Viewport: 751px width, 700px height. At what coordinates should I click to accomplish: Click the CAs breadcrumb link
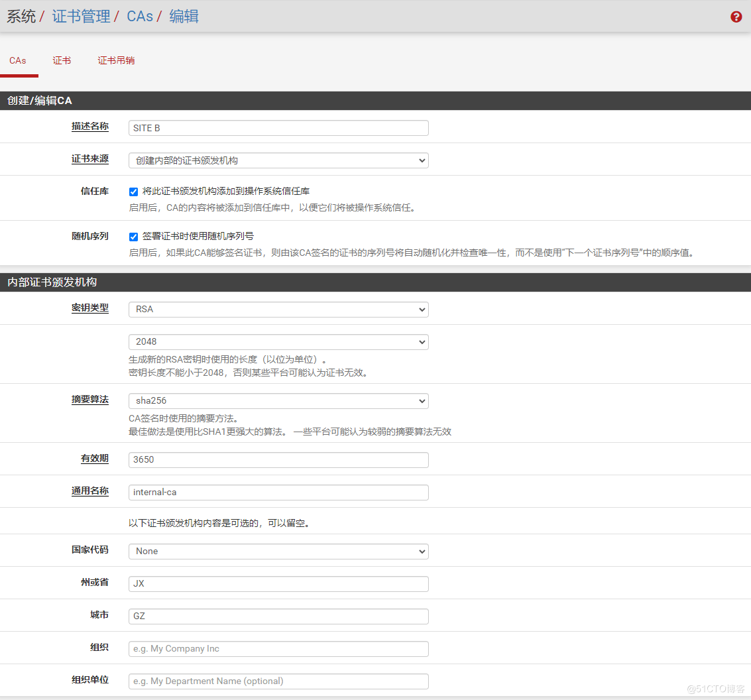pyautogui.click(x=139, y=17)
